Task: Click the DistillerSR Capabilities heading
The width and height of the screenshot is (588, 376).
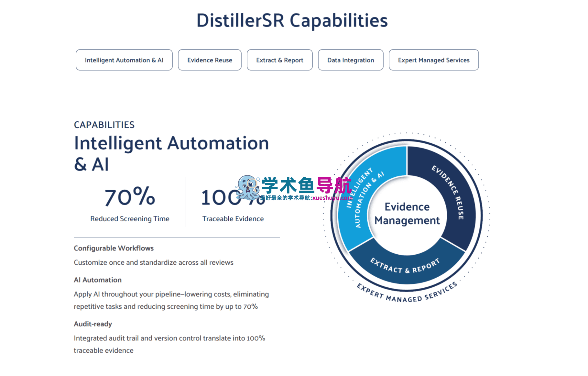Action: click(292, 20)
